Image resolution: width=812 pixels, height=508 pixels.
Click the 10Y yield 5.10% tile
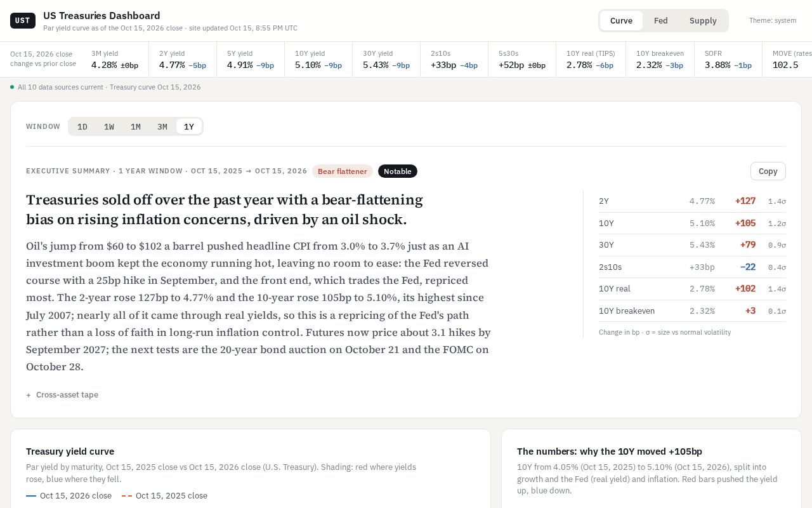pos(318,59)
